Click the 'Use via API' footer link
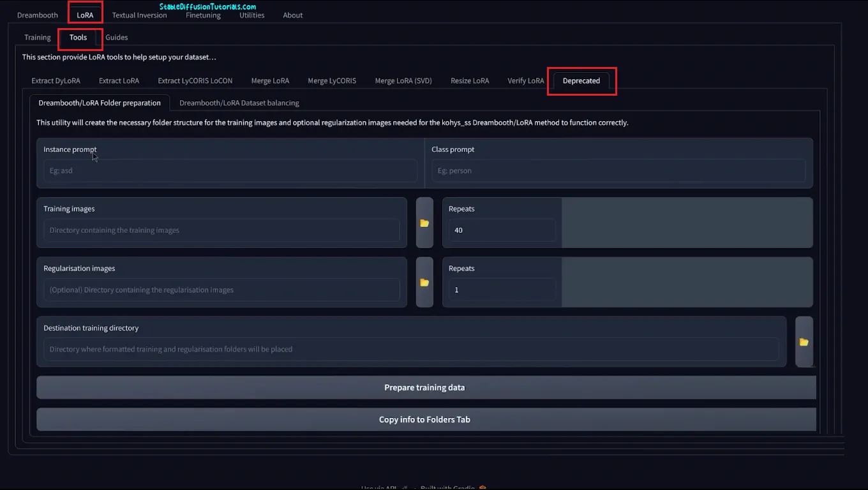Image resolution: width=868 pixels, height=490 pixels. point(384,488)
